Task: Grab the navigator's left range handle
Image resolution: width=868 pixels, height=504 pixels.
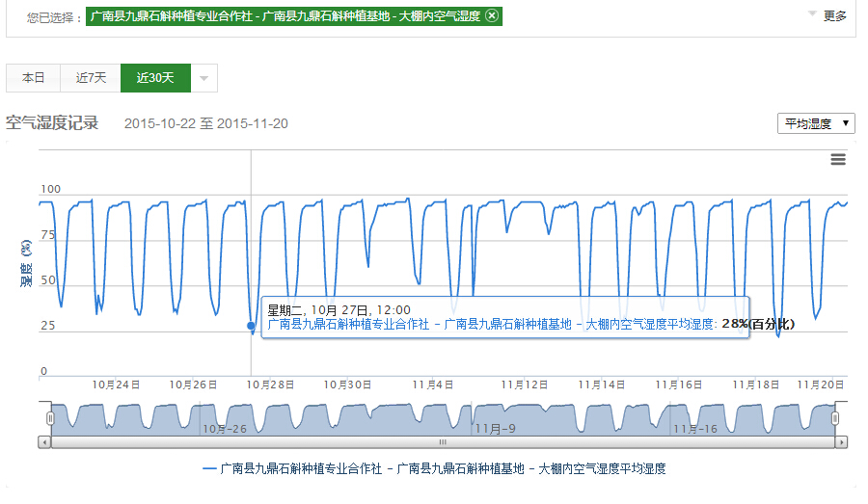Action: (51, 418)
